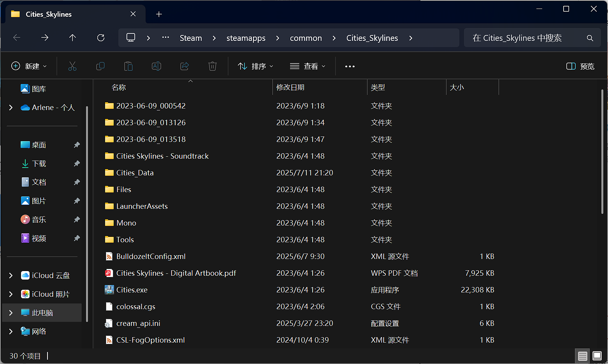The image size is (608, 364).
Task: Expand 此电脑 in navigation pane
Action: pos(11,313)
